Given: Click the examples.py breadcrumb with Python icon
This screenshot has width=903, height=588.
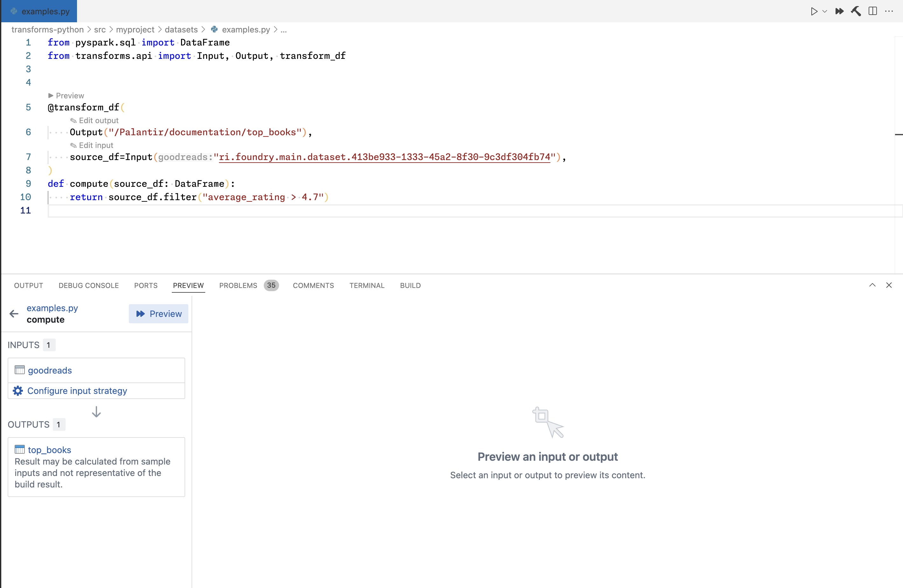Looking at the screenshot, I should coord(240,30).
